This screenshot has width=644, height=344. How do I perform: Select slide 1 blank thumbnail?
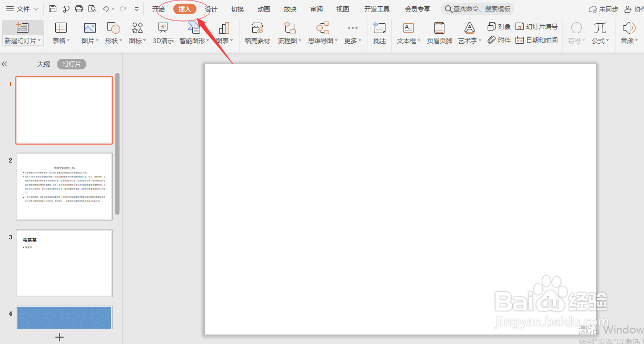[x=64, y=110]
